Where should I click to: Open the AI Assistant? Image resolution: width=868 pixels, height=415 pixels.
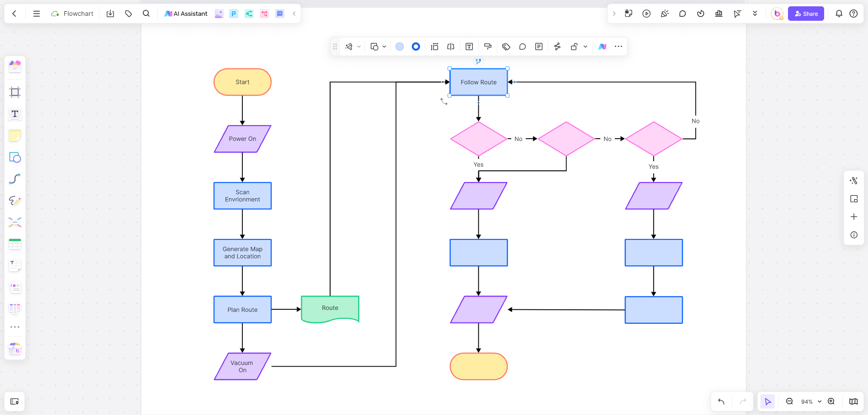pyautogui.click(x=186, y=14)
